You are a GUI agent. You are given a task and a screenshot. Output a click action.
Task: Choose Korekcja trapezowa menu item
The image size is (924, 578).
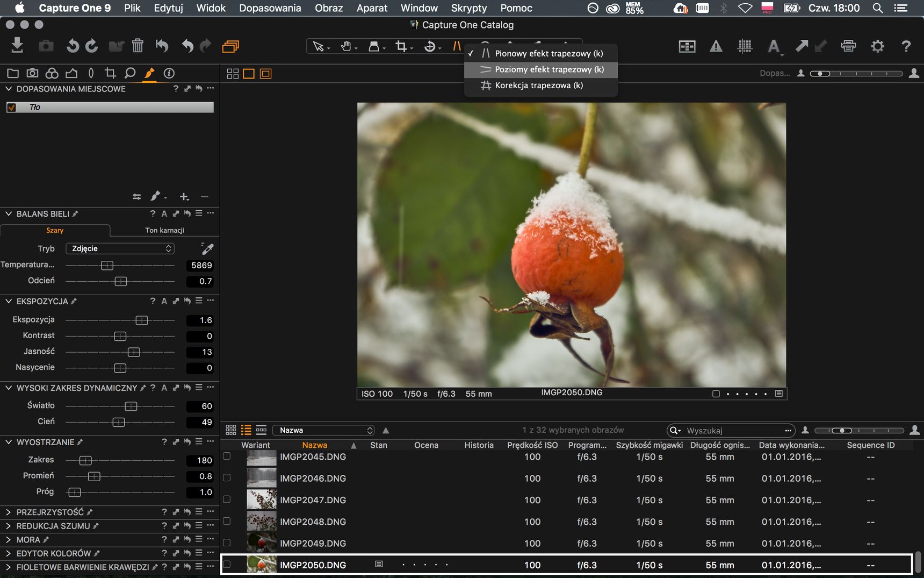point(541,85)
